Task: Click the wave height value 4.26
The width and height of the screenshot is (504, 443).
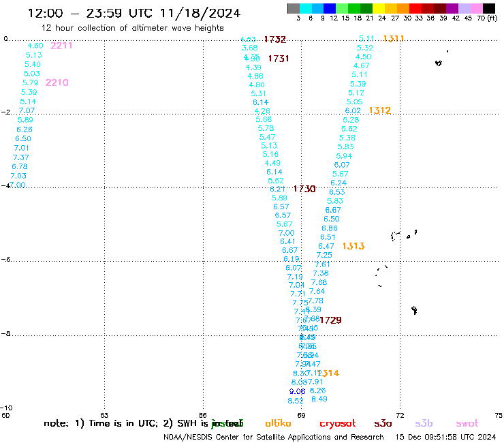Action: (262, 111)
